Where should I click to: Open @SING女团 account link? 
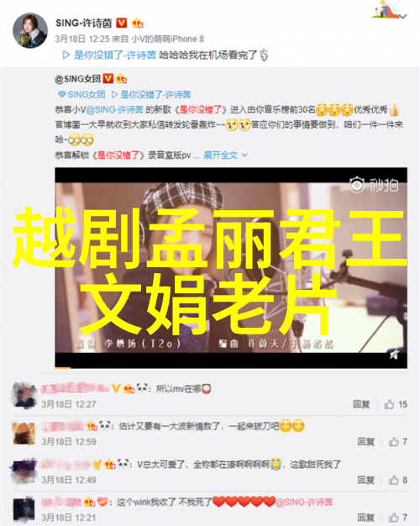(77, 79)
